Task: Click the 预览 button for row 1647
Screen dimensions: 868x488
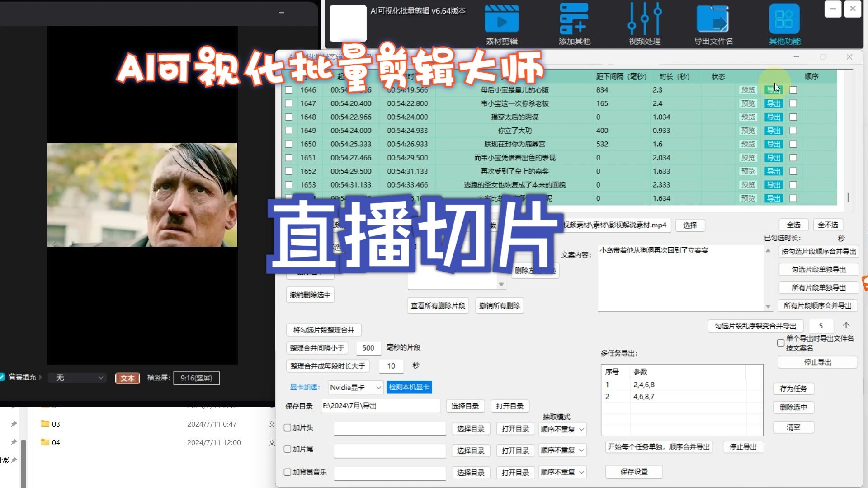Action: (748, 103)
